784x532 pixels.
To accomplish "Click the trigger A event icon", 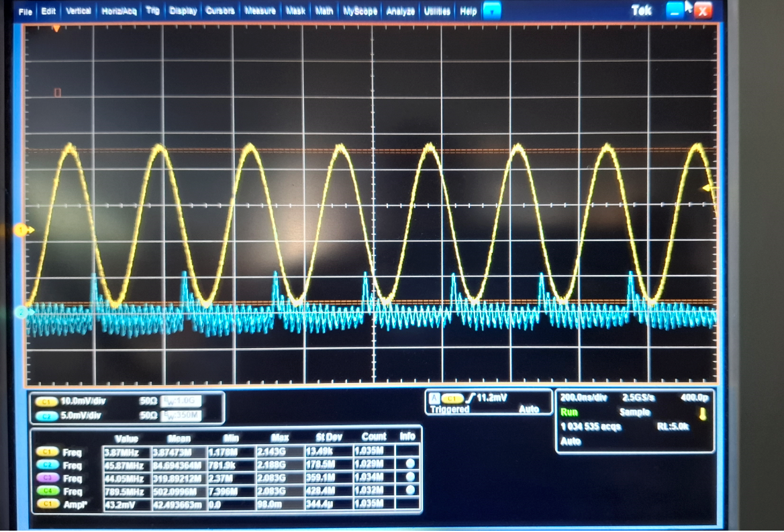I will [x=434, y=398].
